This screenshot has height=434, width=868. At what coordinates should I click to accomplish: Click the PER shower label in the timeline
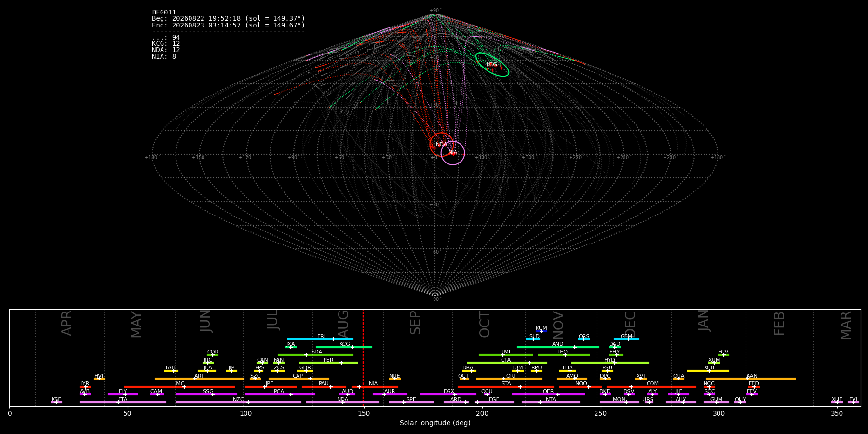[x=328, y=360]
